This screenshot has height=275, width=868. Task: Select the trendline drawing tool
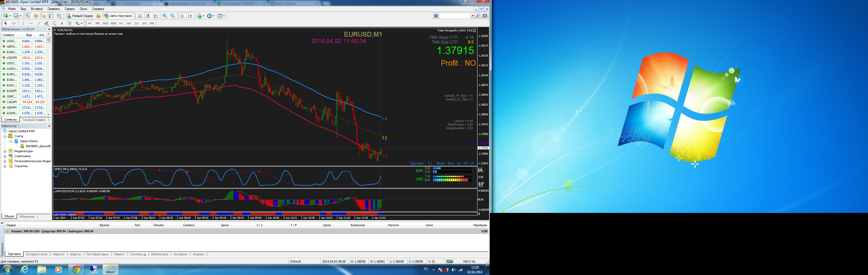coord(39,23)
